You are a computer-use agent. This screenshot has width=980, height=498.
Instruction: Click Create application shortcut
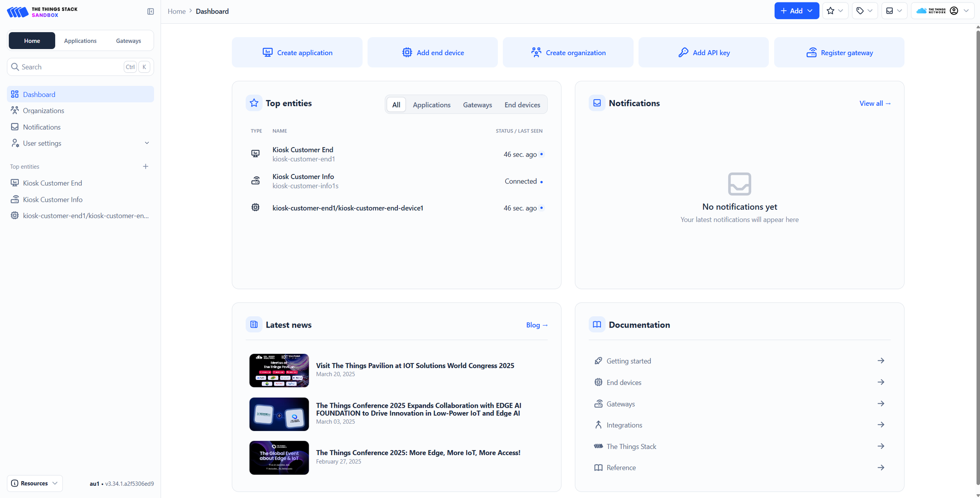pos(297,52)
